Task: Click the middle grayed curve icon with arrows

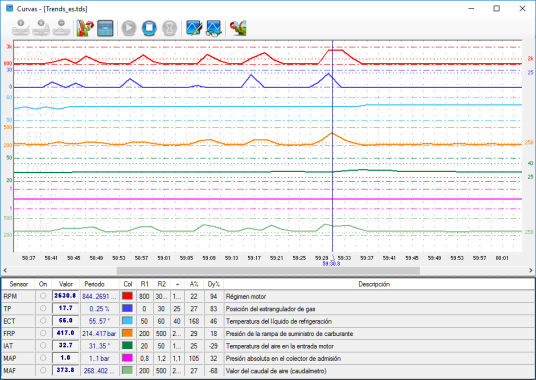Action: click(41, 28)
